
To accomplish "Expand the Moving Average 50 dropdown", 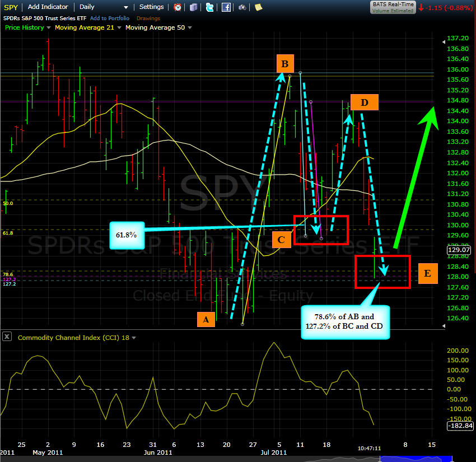I will 190,27.
